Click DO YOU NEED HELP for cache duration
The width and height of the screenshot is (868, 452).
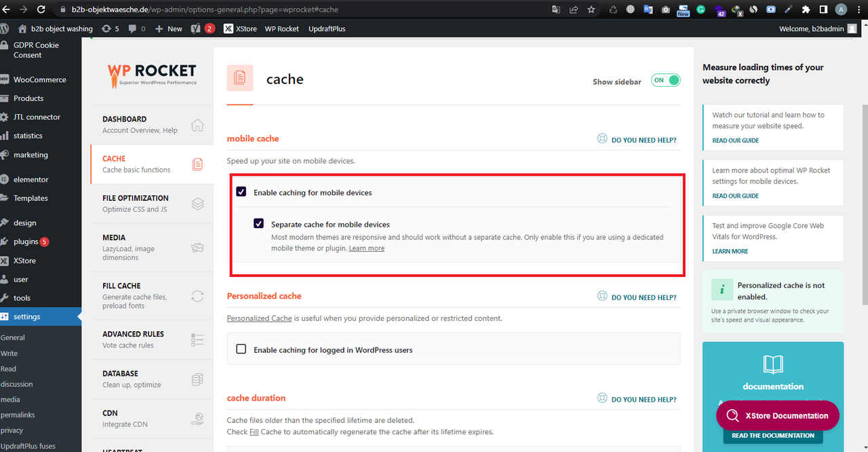[644, 400]
